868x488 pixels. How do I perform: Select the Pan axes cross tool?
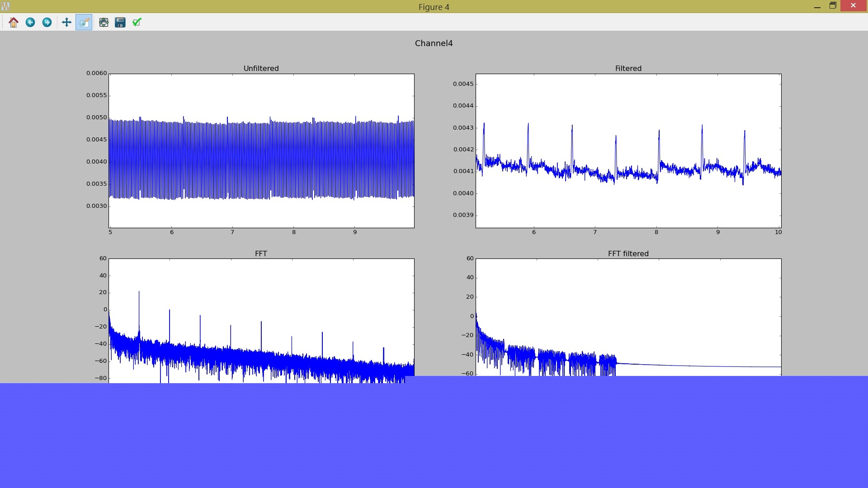point(66,22)
